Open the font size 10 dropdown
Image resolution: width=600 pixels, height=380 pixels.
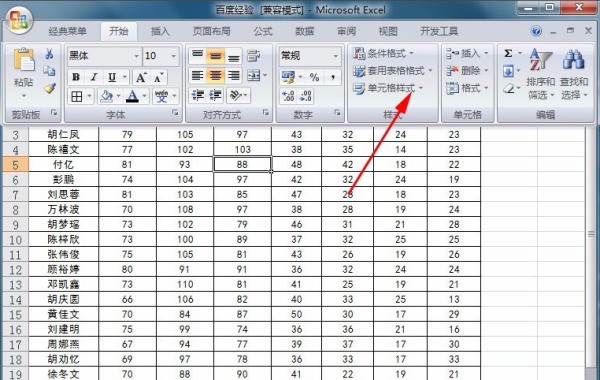[173, 56]
